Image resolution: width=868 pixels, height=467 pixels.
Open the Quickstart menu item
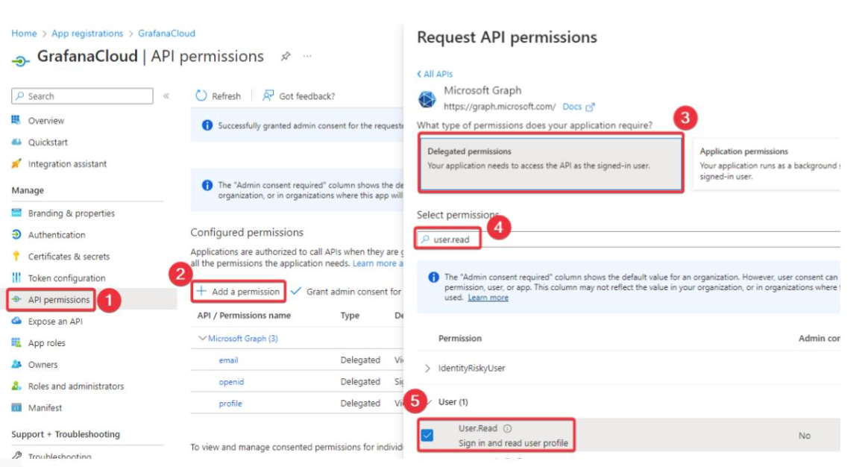pos(48,142)
